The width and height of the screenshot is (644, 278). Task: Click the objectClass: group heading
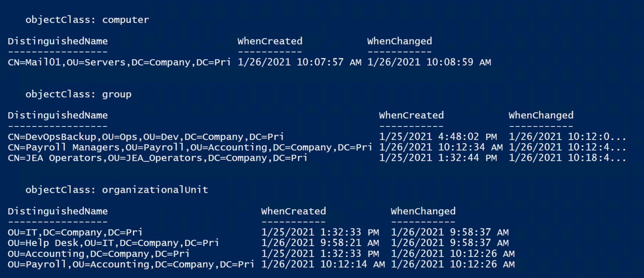pos(78,94)
